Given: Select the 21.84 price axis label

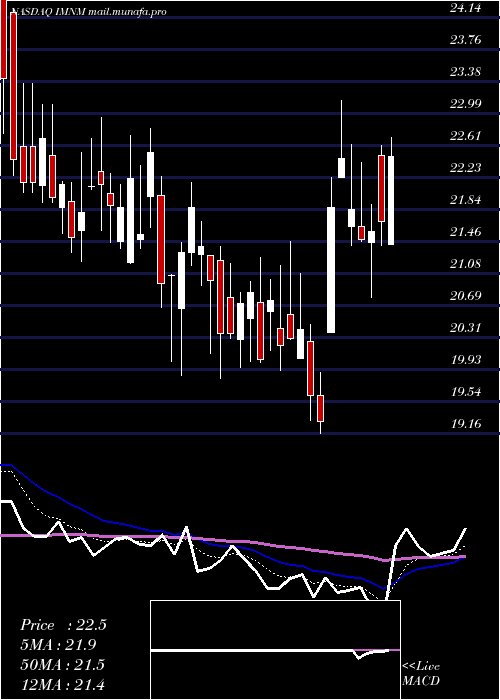Looking at the screenshot, I should pos(465,200).
